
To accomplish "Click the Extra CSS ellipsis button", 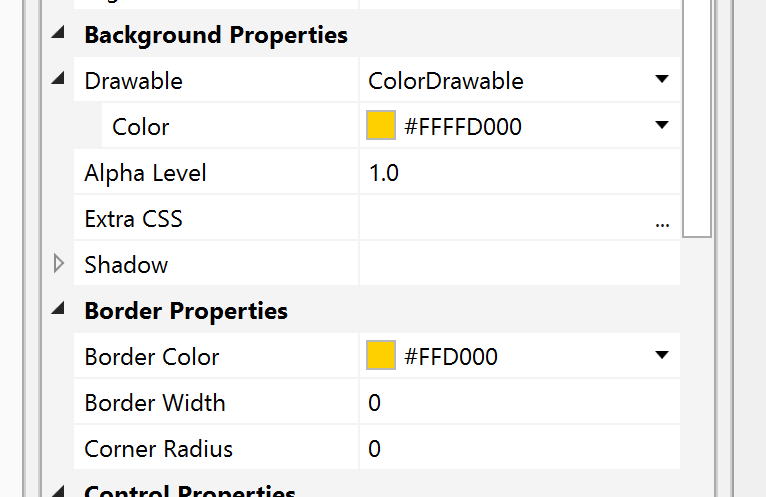I will tap(662, 221).
